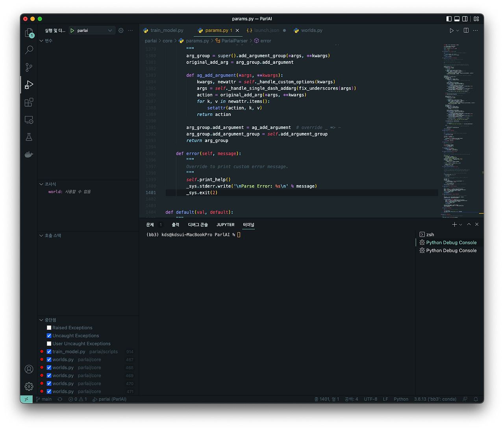Open notifications via the status bar bell icon
504x430 pixels.
tap(475, 399)
